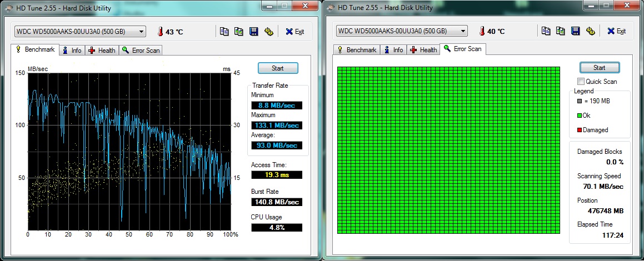644x261 pixels.
Task: Click copy text info icon in left window
Action: pyautogui.click(x=224, y=32)
